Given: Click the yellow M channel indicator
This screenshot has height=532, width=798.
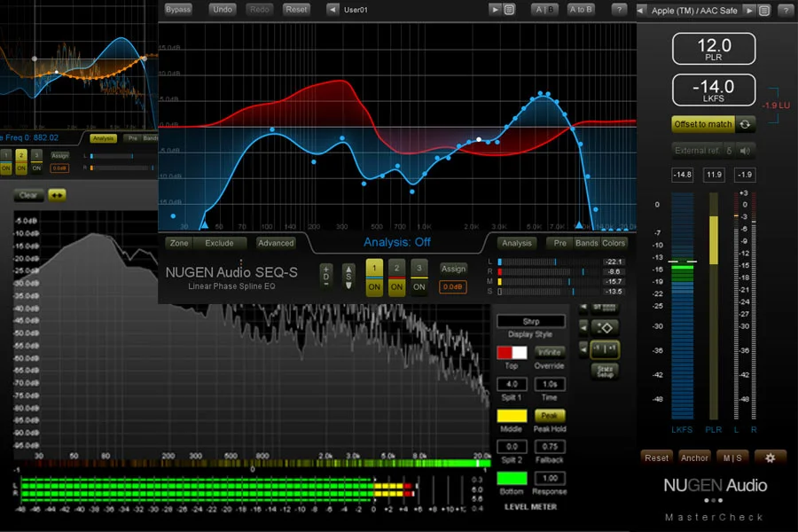Looking at the screenshot, I should (500, 282).
